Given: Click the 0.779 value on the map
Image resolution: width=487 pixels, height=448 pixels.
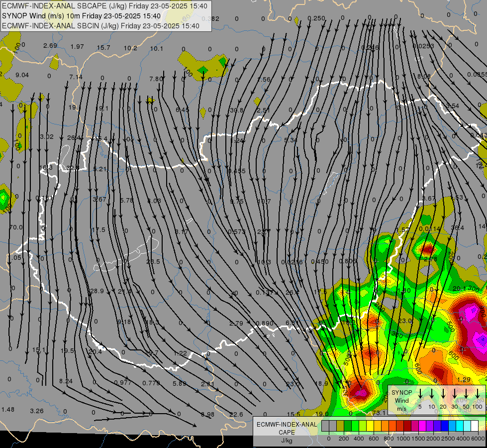Looking at the screenshot, I should (151, 383).
